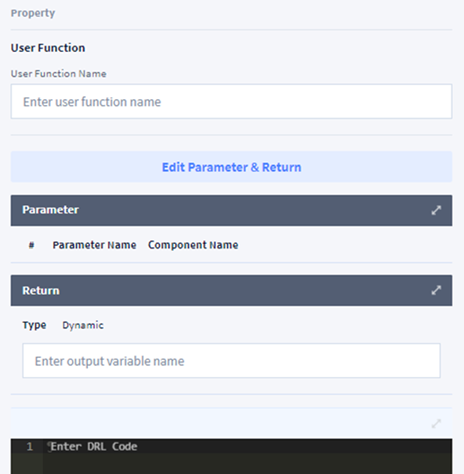Focus the user function name input field
464x474 pixels.
(x=231, y=101)
